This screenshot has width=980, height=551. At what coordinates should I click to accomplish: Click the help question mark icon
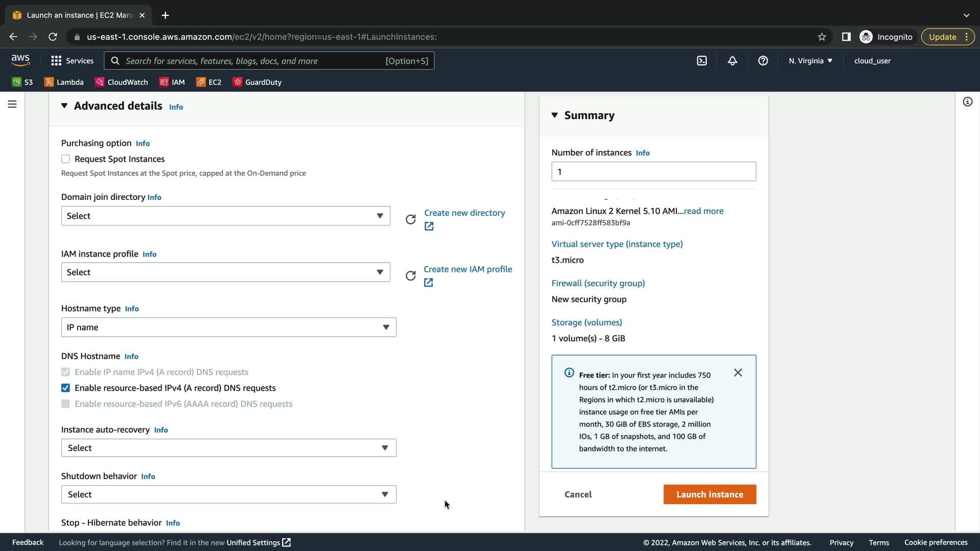[763, 61]
